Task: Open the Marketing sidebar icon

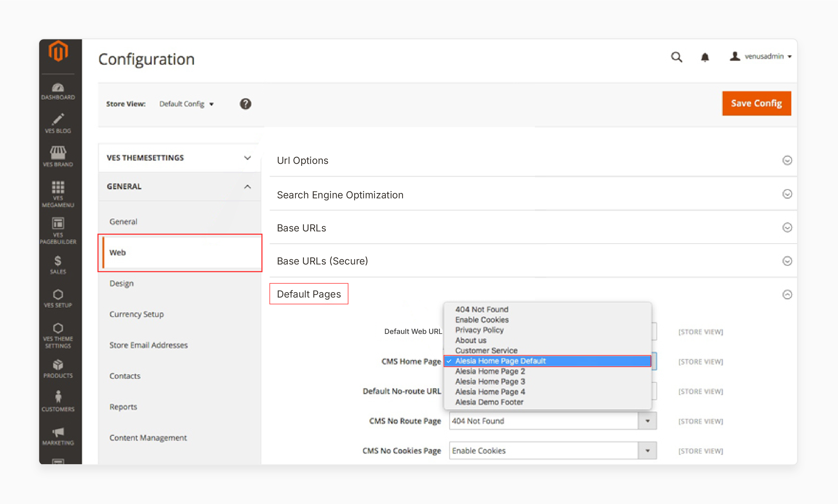Action: coord(58,436)
